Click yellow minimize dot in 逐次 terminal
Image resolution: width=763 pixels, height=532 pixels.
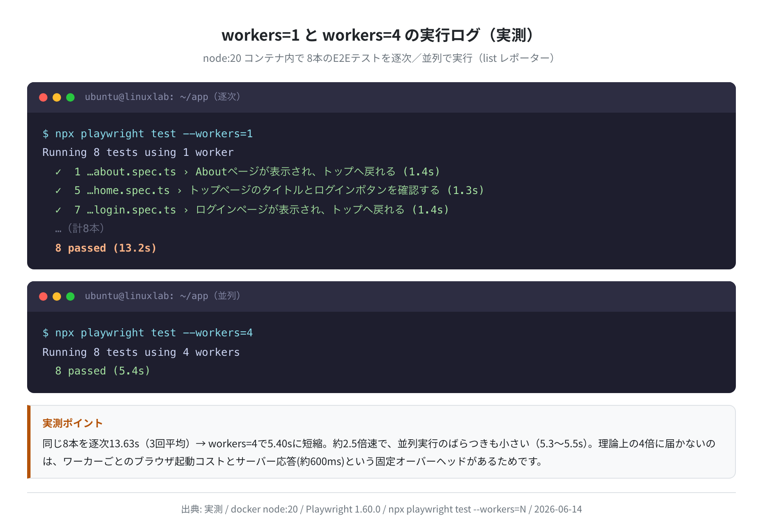coord(57,97)
